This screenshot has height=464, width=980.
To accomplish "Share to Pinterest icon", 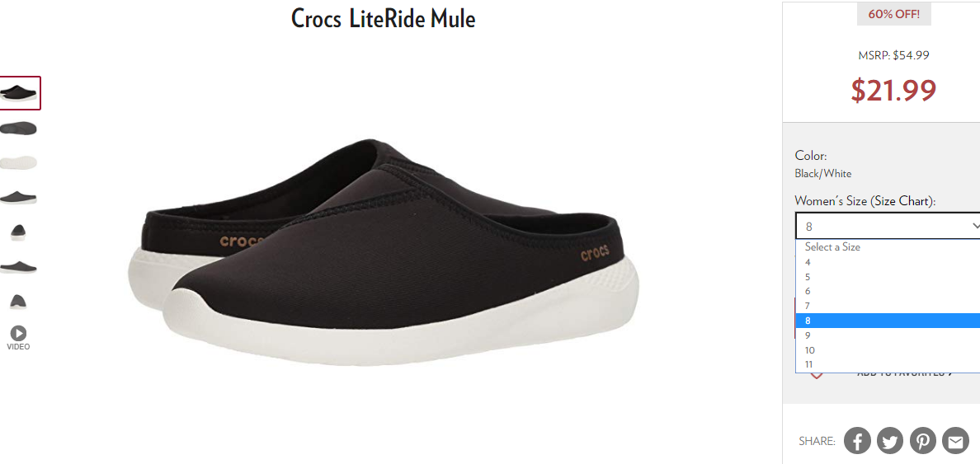I will tap(922, 440).
